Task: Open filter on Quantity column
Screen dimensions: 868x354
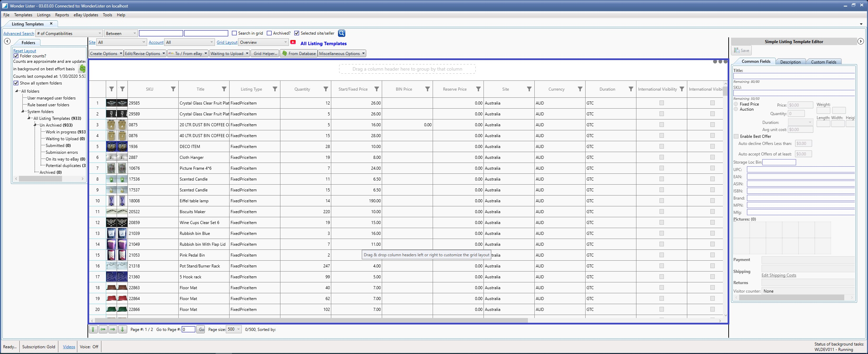Action: [326, 89]
